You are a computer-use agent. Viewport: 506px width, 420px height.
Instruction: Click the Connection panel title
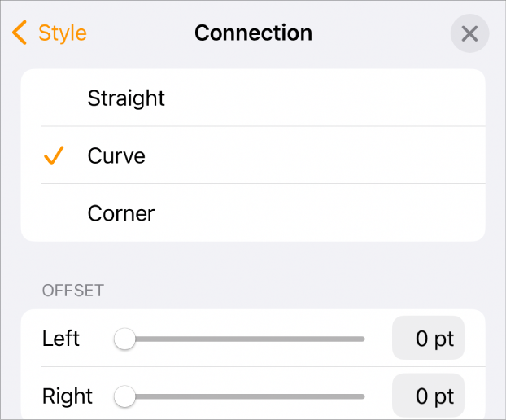(x=253, y=33)
